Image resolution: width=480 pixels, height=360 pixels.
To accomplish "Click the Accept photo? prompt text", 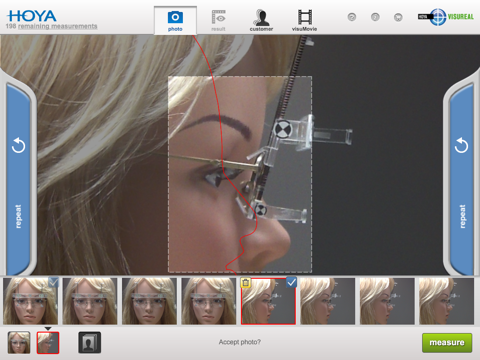I will (x=240, y=342).
